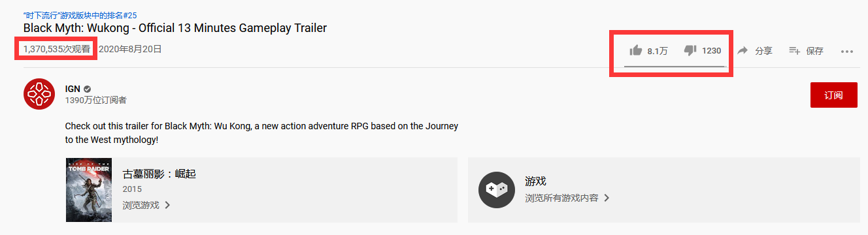868x235 pixels.
Task: Expand 浏览所有游戏内容 chevron
Action: tap(607, 197)
